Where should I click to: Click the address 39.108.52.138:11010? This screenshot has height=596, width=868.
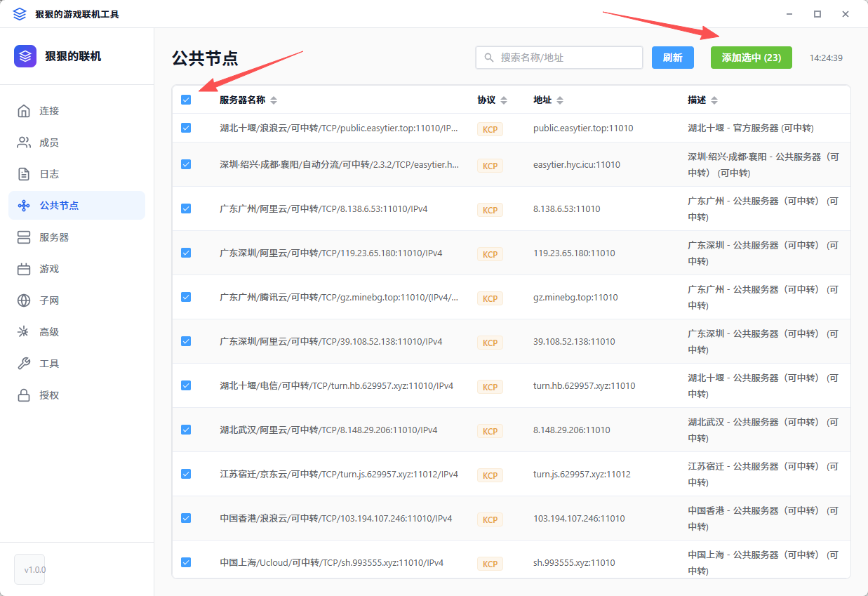[x=574, y=342]
